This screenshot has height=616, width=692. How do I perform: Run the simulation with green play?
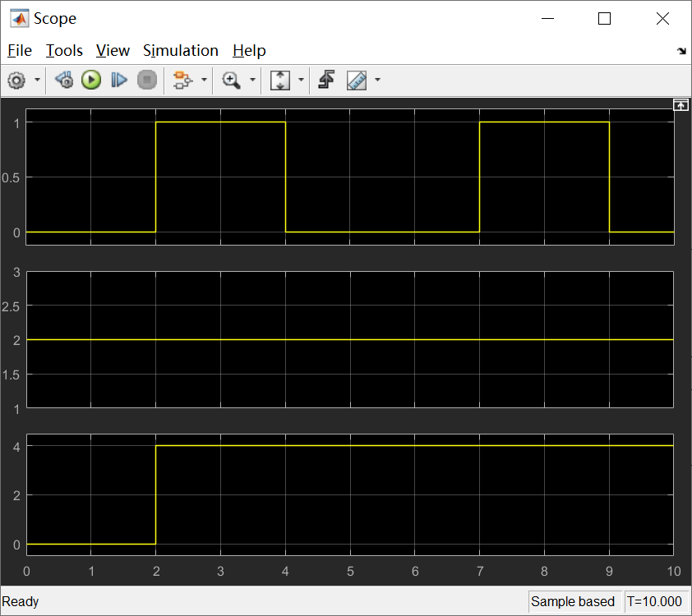click(x=91, y=80)
